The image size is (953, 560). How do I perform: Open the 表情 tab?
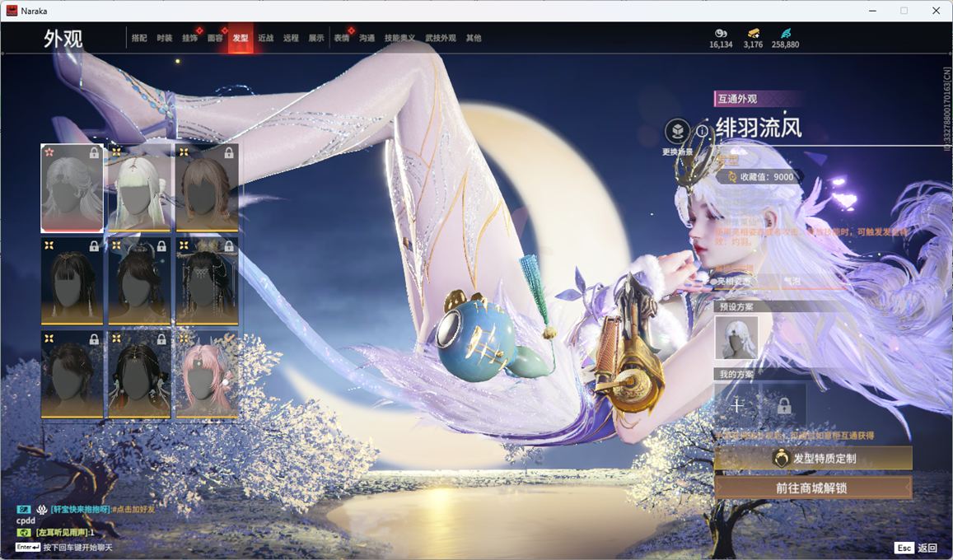tap(342, 38)
